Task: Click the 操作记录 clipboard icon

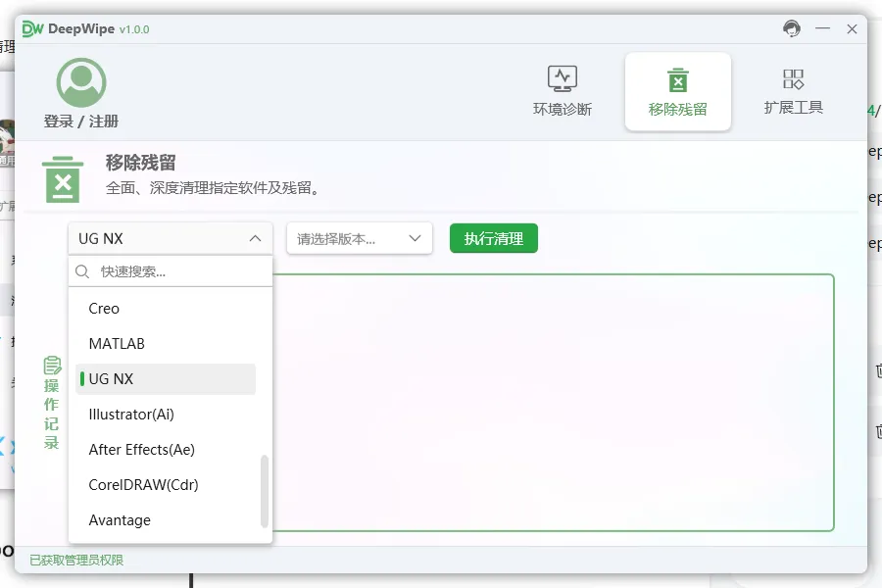Action: [x=52, y=366]
